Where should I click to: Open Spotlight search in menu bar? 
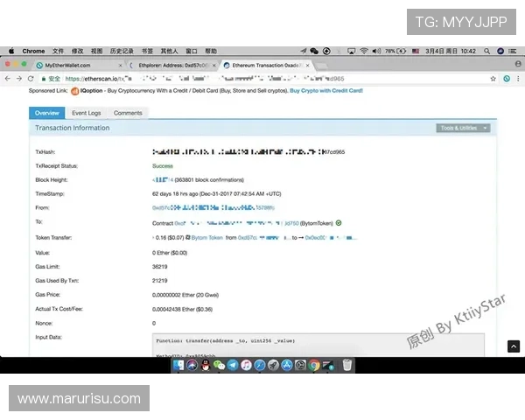tap(486, 51)
